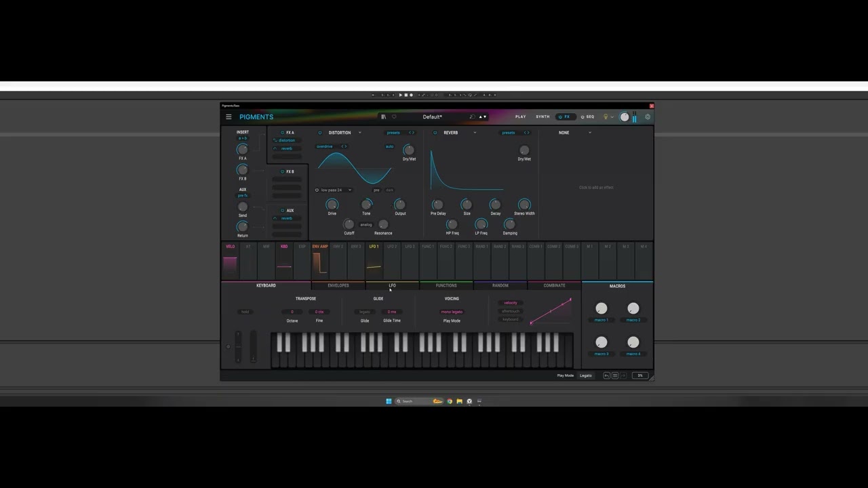Open Distortion presets menu
868x488 pixels.
coord(393,133)
